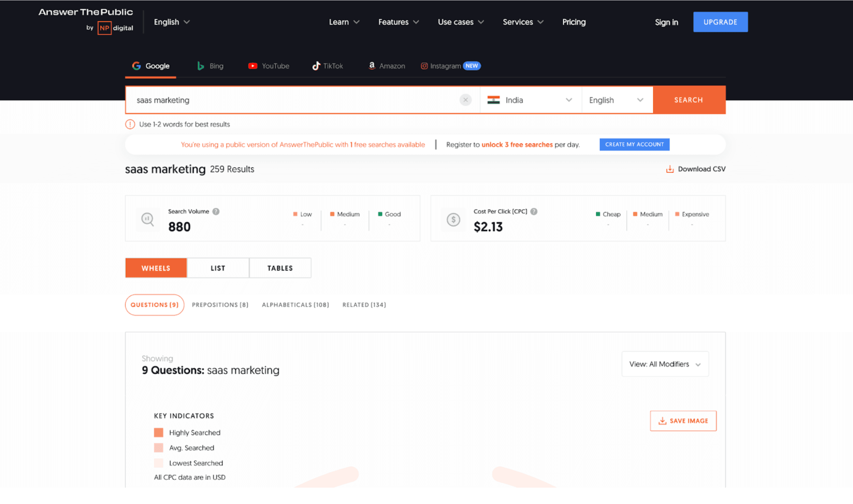
Task: Click the AnswerThePublic logo
Action: coord(86,12)
